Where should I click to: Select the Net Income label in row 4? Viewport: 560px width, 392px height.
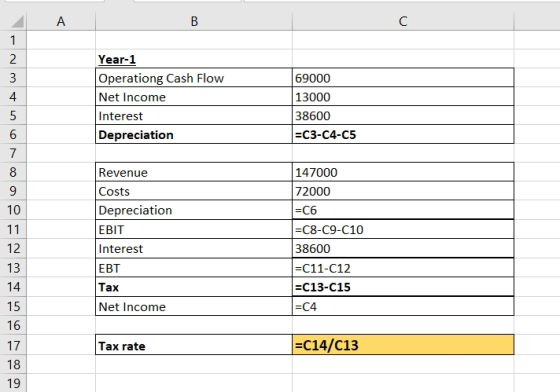tap(194, 97)
